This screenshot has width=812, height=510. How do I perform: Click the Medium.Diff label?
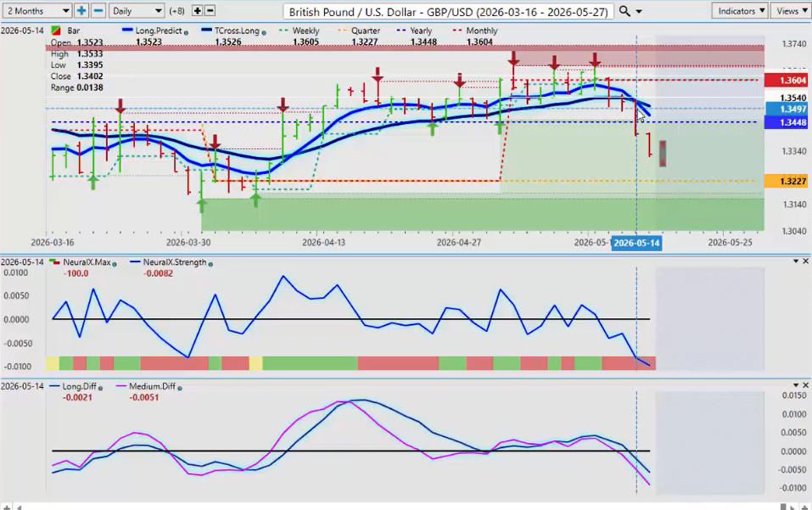(152, 386)
